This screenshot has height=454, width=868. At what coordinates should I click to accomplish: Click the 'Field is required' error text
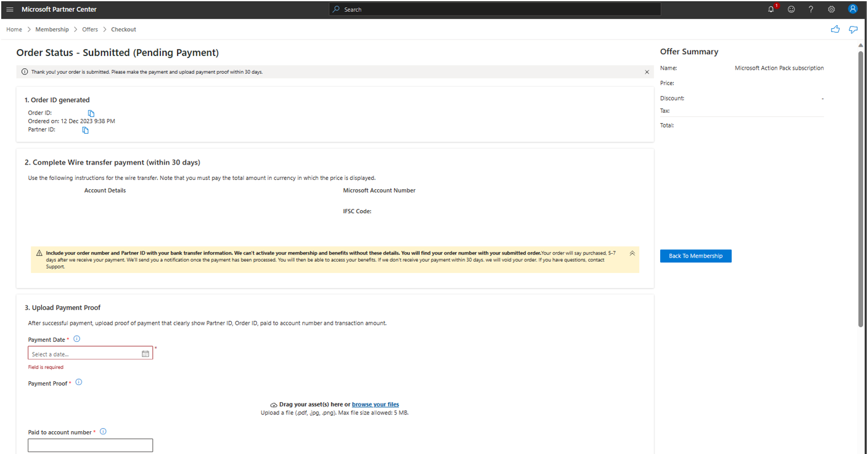point(46,367)
